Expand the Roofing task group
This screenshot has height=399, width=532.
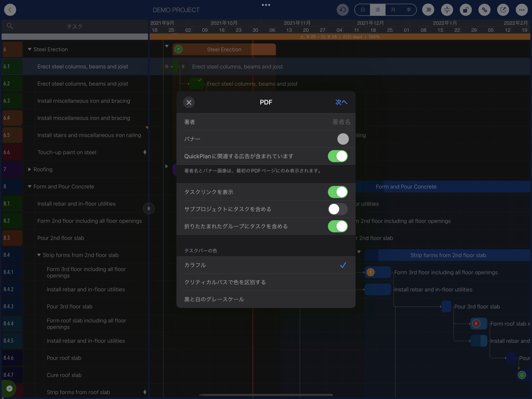click(30, 169)
